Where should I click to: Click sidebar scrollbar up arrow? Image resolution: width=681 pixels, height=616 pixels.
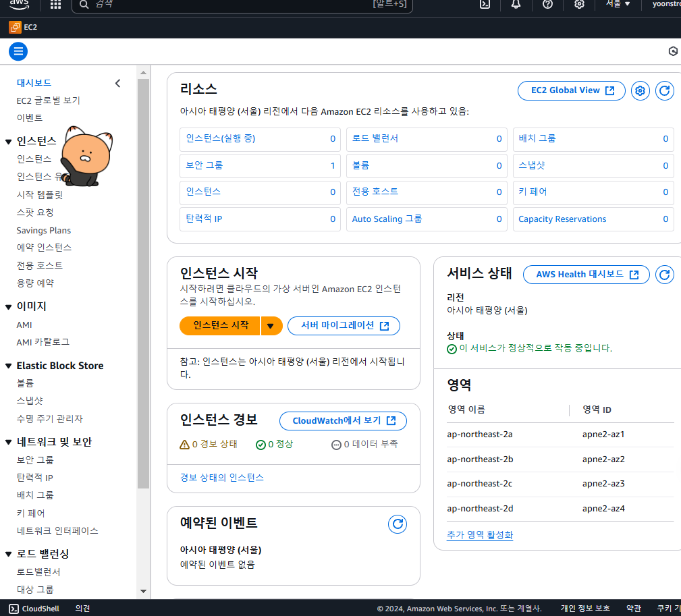pos(143,73)
